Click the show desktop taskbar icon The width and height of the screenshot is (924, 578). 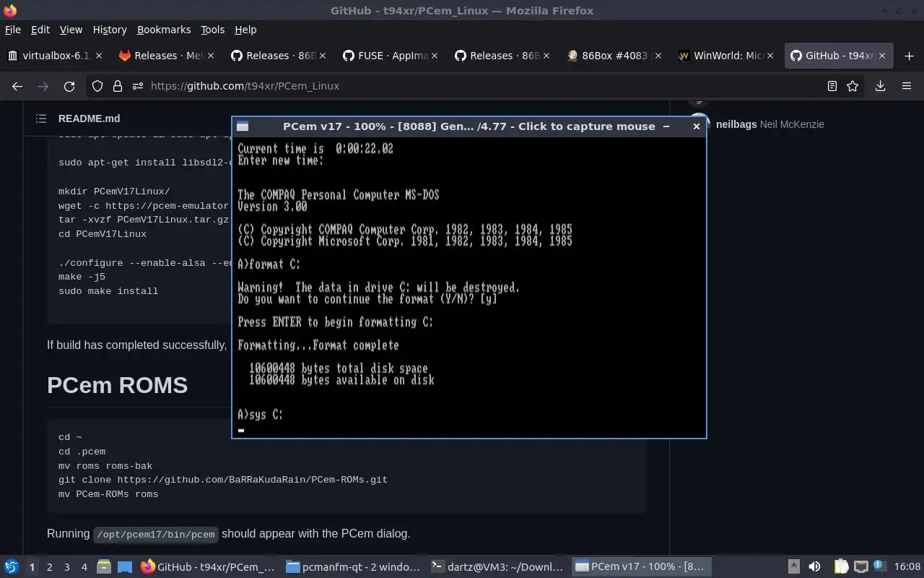click(x=124, y=567)
